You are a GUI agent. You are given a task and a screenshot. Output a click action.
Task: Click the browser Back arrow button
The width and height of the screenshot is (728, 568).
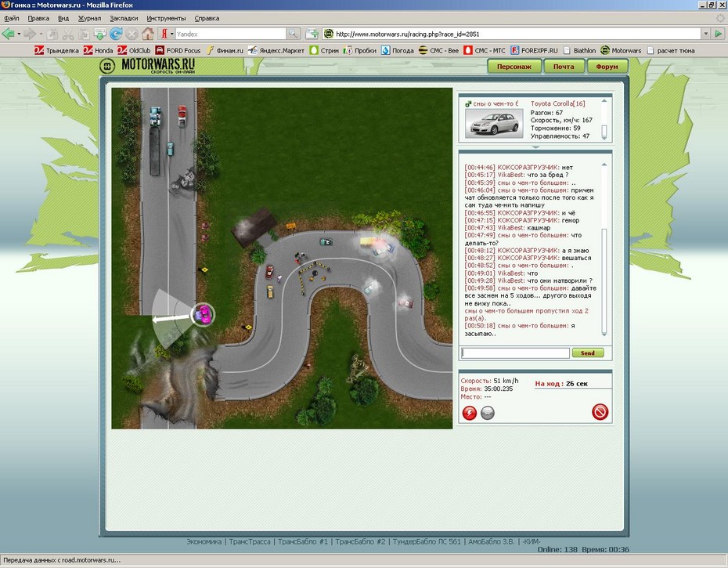click(7, 34)
